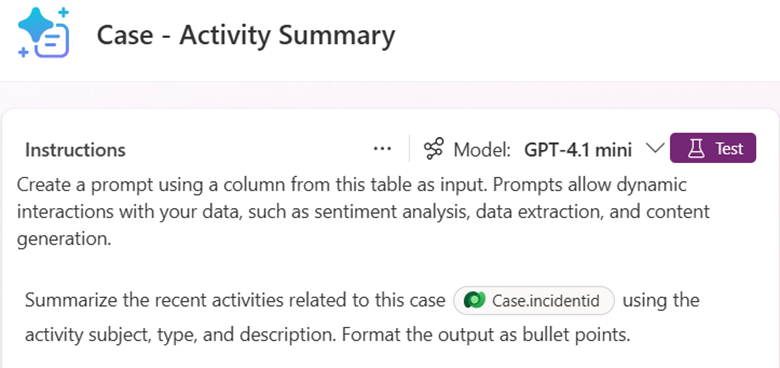This screenshot has width=780, height=368.
Task: Click the Instructions heading
Action: (x=75, y=150)
